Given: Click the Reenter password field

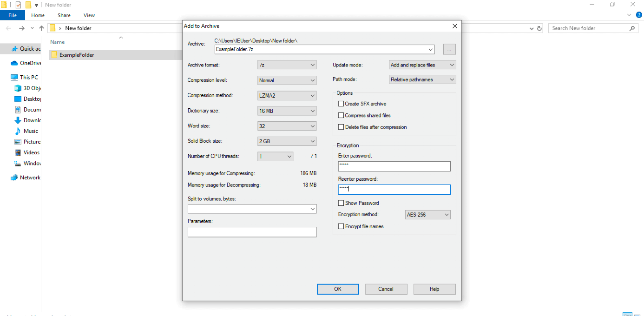Looking at the screenshot, I should [x=394, y=190].
